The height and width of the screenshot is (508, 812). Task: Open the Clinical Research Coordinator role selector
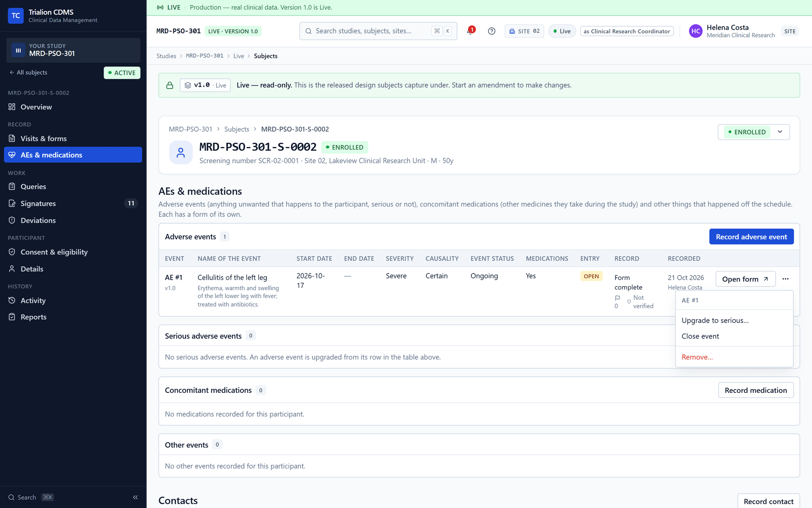point(627,31)
